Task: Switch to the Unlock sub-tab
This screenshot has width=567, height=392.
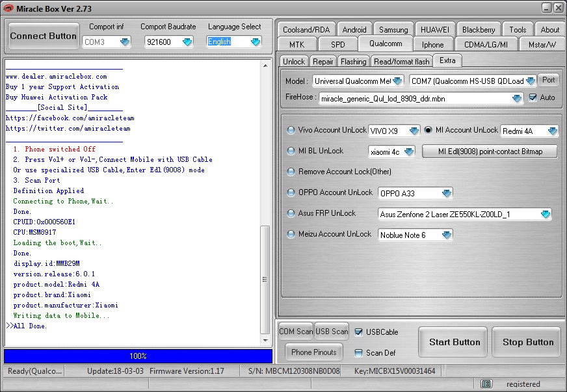Action: (294, 62)
